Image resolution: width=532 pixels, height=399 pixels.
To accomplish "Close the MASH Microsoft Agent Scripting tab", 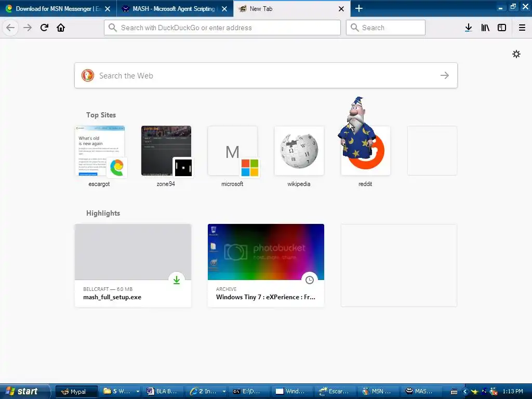I will 224,9.
